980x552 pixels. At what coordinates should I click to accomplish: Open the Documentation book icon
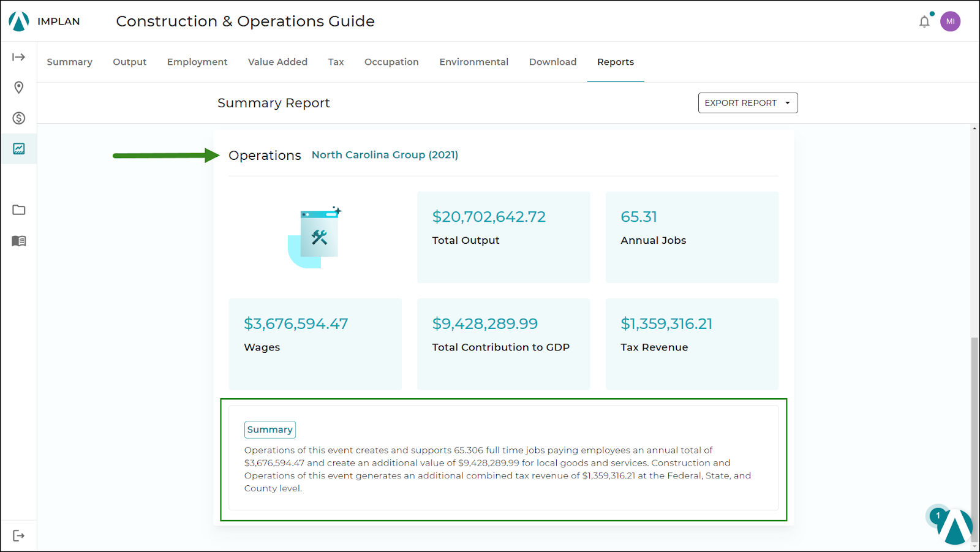point(18,241)
